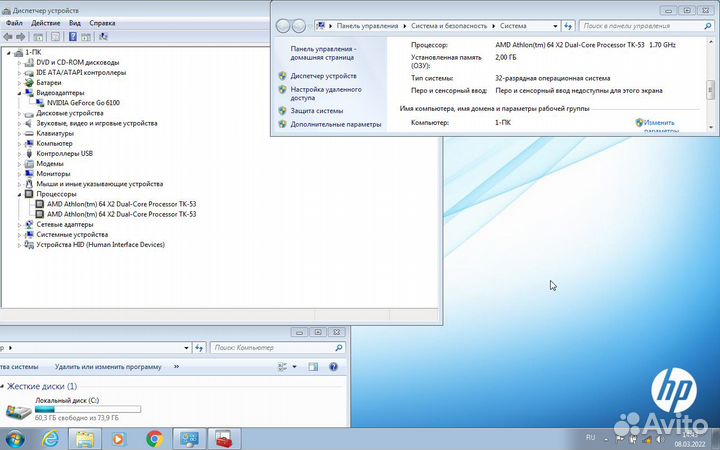
Task: Open the Справка menu in Device Manager
Action: [x=102, y=22]
